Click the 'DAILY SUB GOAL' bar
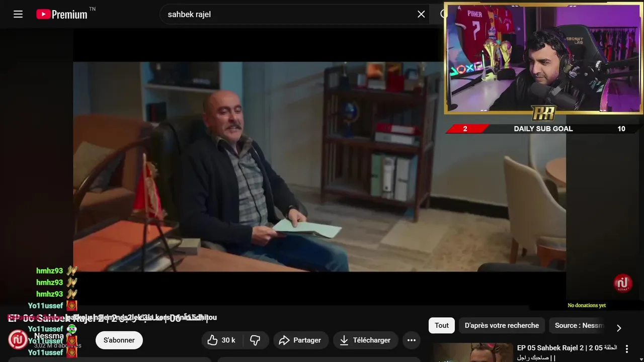This screenshot has width=644, height=362. pyautogui.click(x=544, y=129)
